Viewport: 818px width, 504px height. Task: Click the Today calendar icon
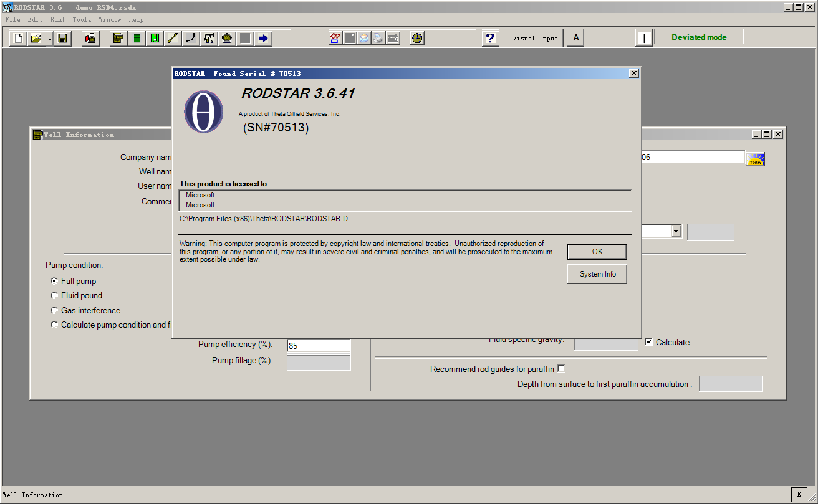[x=756, y=159]
